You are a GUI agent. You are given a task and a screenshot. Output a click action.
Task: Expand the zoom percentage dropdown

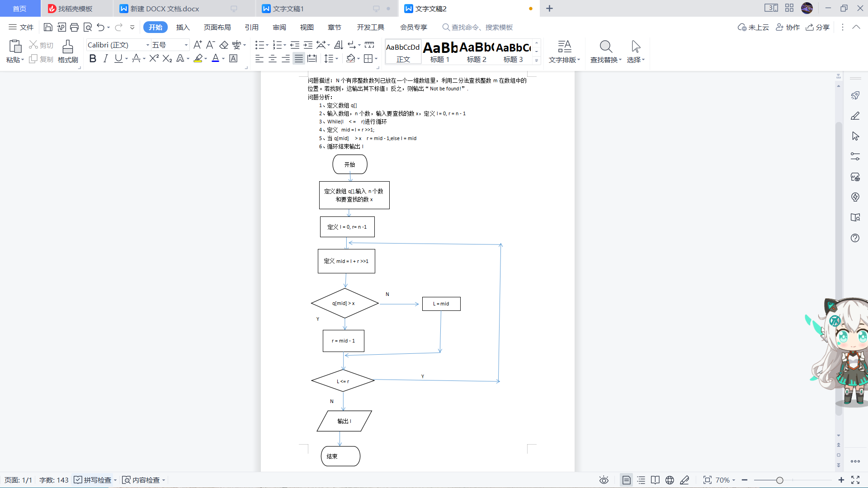coord(733,480)
